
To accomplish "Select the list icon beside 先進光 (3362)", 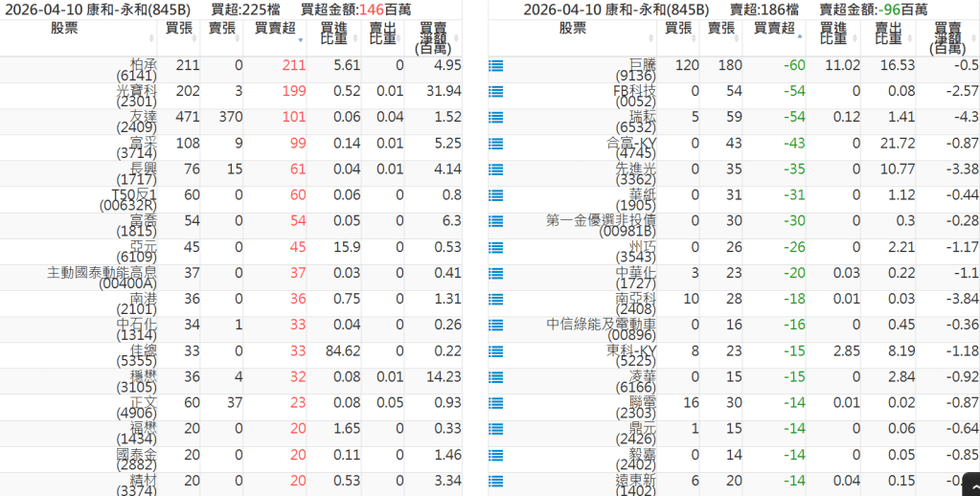I will [x=495, y=169].
